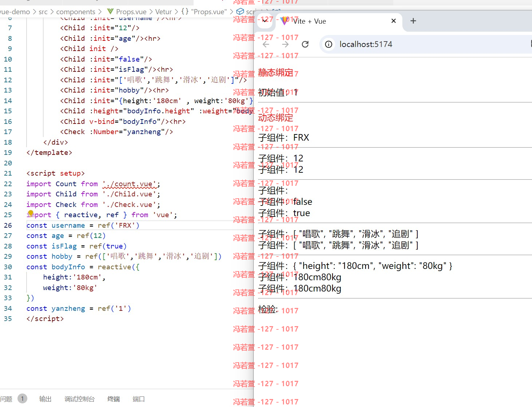Open the 终端 panel tab
The image size is (532, 407).
(x=114, y=399)
